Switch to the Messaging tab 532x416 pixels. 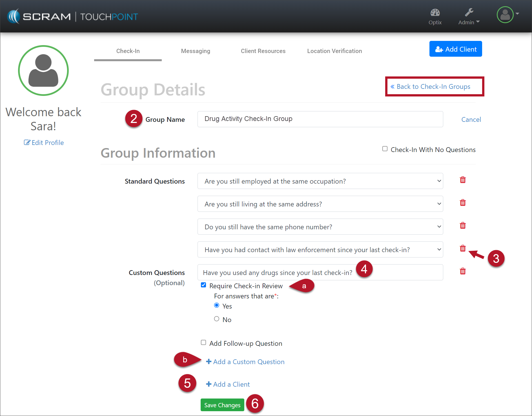[196, 51]
